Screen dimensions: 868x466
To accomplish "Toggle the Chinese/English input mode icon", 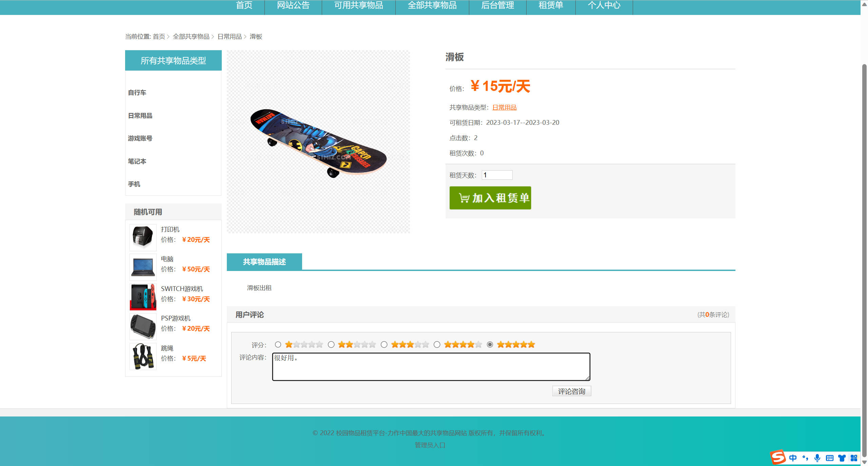I will point(793,458).
